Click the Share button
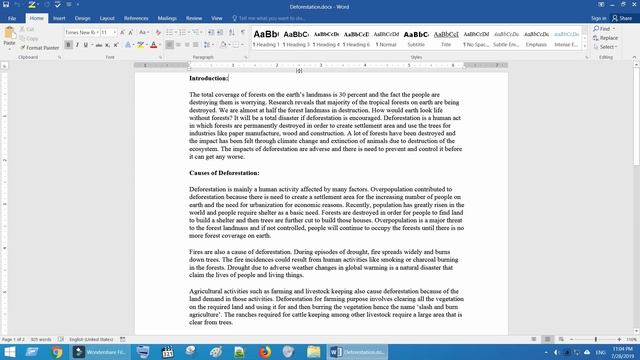 click(622, 18)
